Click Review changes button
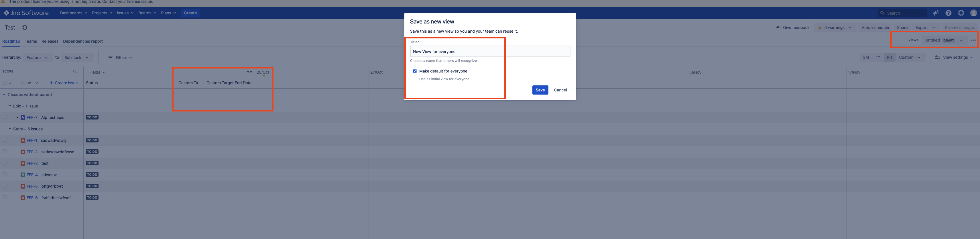 point(959,28)
